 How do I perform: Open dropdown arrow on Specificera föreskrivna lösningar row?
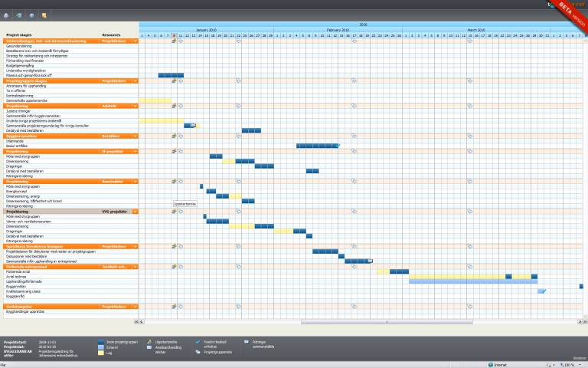[135, 246]
